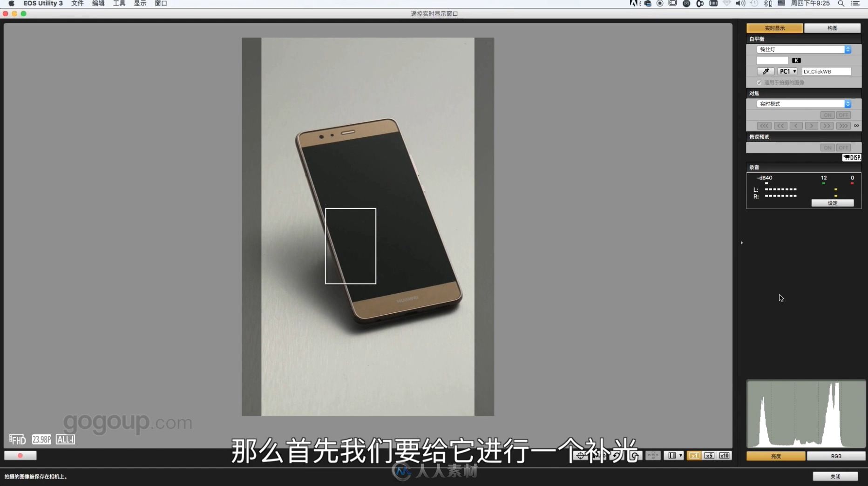Screen dimensions: 868x486
Task: Click the crosshair focus point icon
Action: pos(580,455)
